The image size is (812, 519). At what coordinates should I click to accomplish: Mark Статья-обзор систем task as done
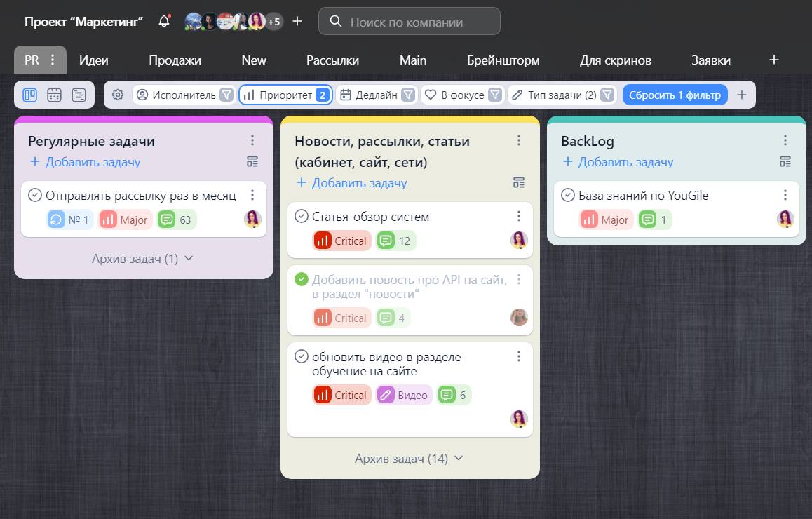click(x=302, y=217)
